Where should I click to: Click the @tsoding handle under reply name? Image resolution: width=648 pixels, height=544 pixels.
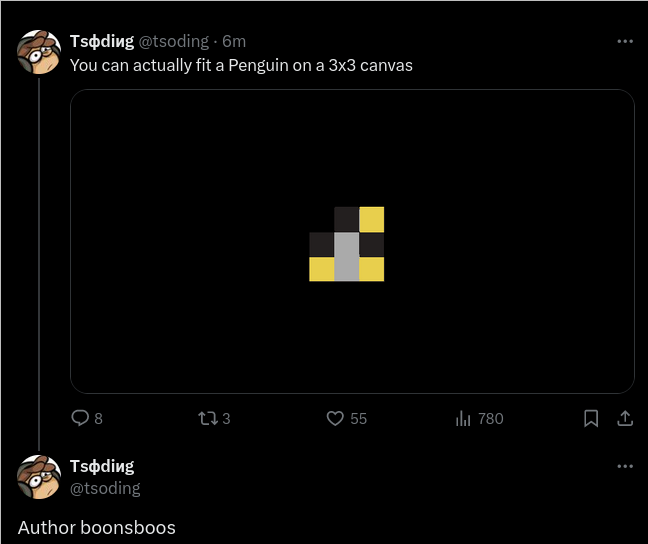point(105,488)
